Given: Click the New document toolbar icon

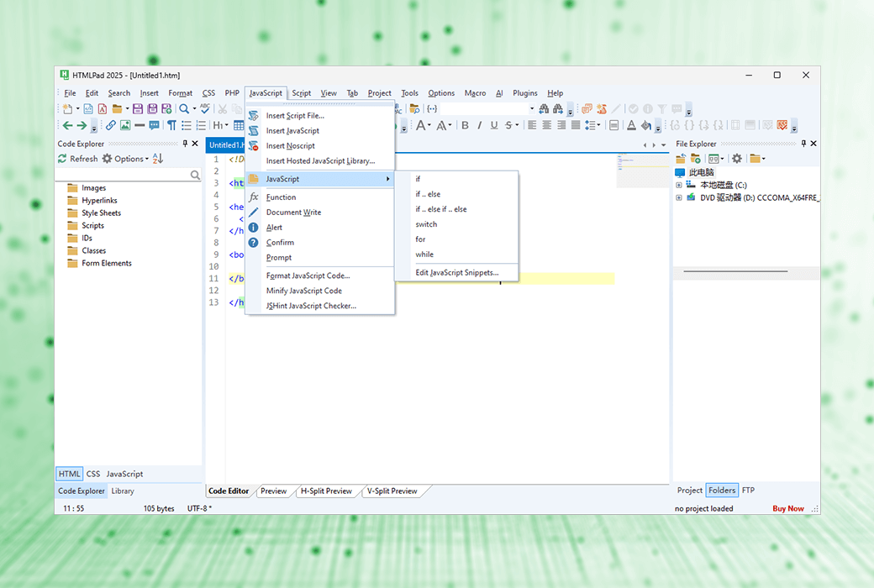Looking at the screenshot, I should pyautogui.click(x=67, y=108).
